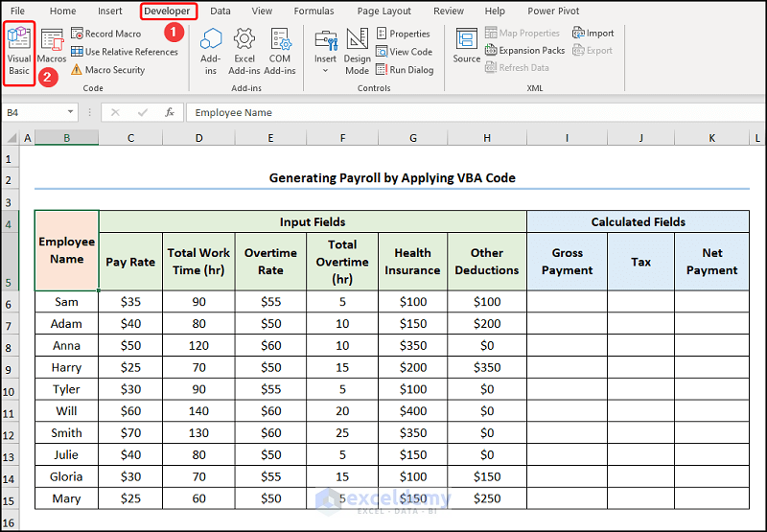Switch to the Page Layout tab
The width and height of the screenshot is (767, 532).
[x=382, y=12]
